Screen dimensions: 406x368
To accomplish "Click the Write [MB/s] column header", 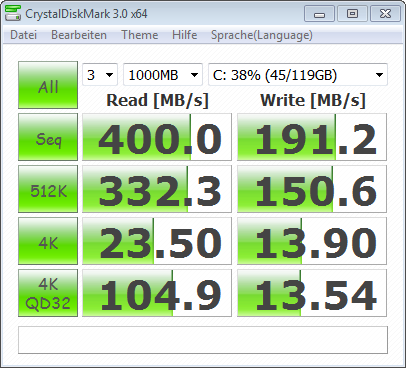I will tap(313, 100).
